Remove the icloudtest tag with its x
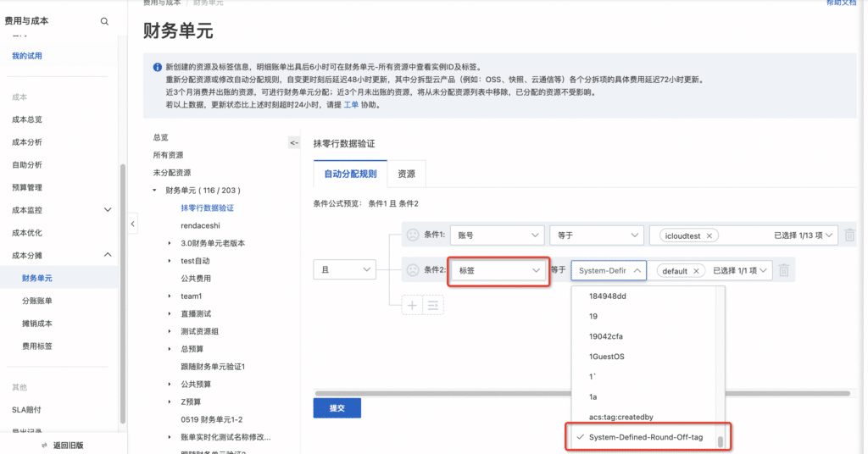The width and height of the screenshot is (868, 454). (x=709, y=236)
